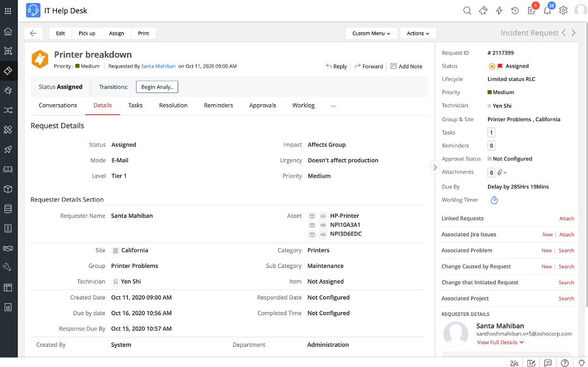Click the Pick up button
This screenshot has height=367, width=588.
click(x=87, y=33)
